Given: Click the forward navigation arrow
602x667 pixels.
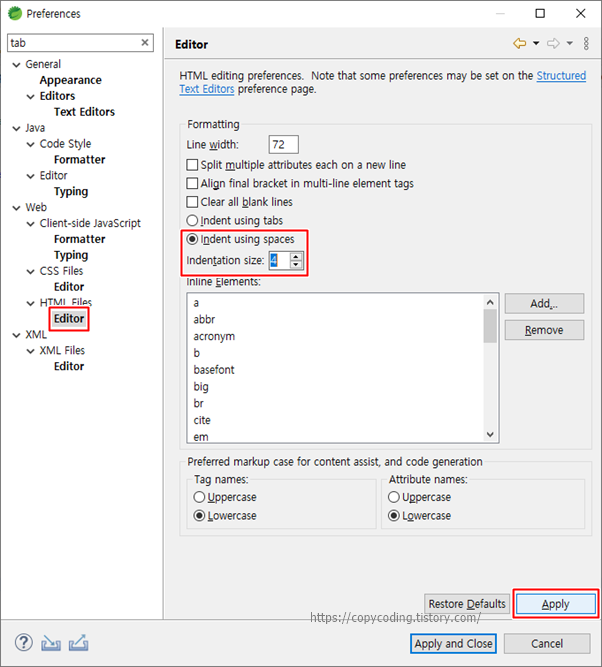Looking at the screenshot, I should pyautogui.click(x=553, y=43).
